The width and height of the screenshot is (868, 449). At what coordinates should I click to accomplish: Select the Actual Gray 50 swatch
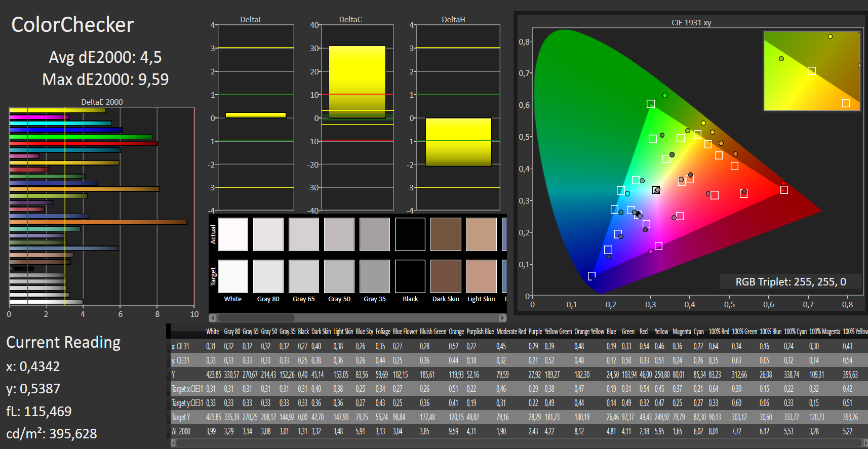pos(339,234)
